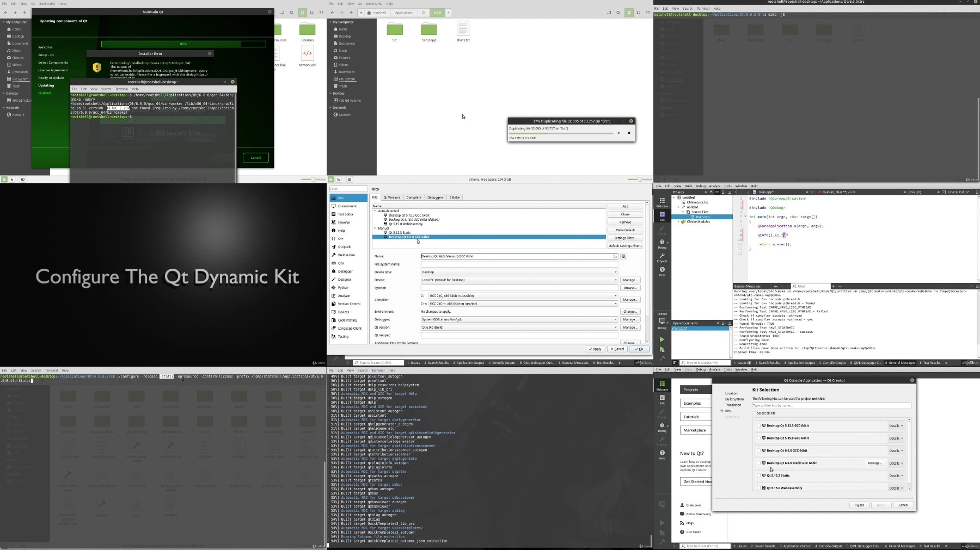Screen dimensions: 980x550
Task: Switch to Qt Versions tab in Options
Action: click(391, 197)
